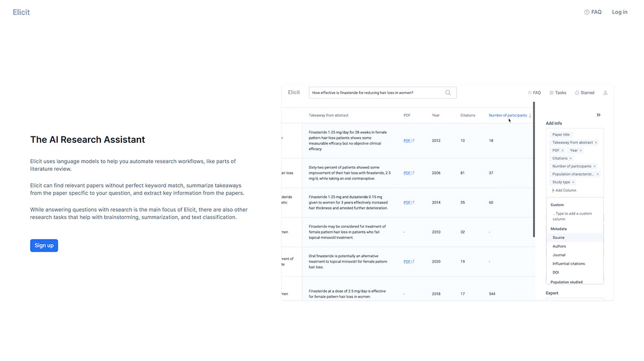Remove the Citations column tag
This screenshot has height=361, width=644.
click(571, 158)
